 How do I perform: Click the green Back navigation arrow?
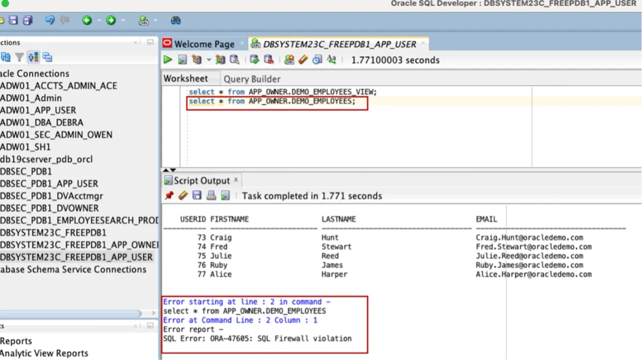coord(87,20)
